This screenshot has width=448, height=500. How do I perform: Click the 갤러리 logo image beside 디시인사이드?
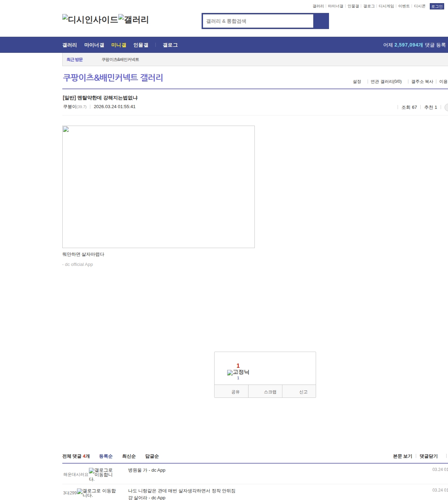point(134,20)
